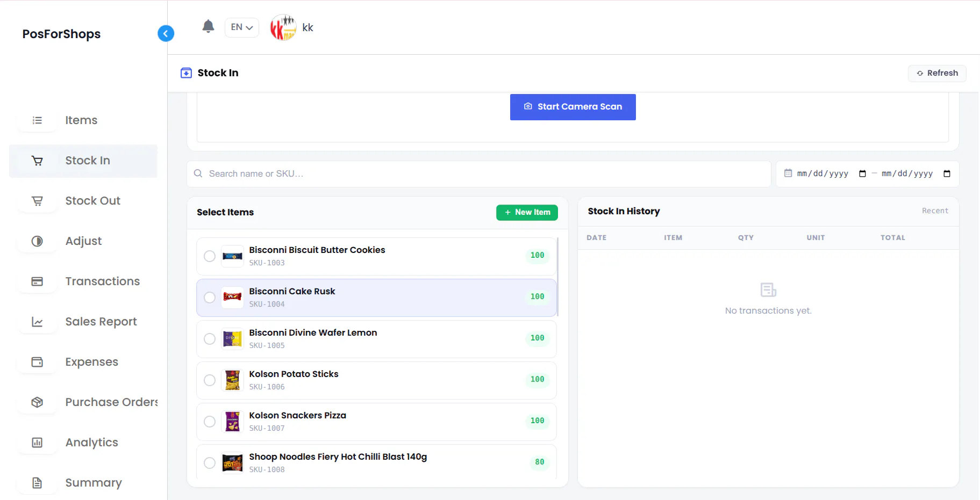Focus the Search name or SKU field
980x500 pixels.
478,174
